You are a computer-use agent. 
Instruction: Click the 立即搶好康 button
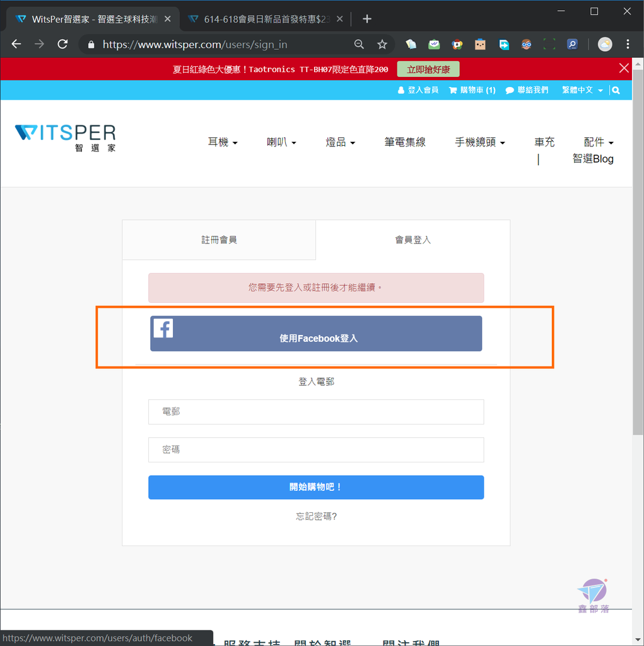click(428, 69)
